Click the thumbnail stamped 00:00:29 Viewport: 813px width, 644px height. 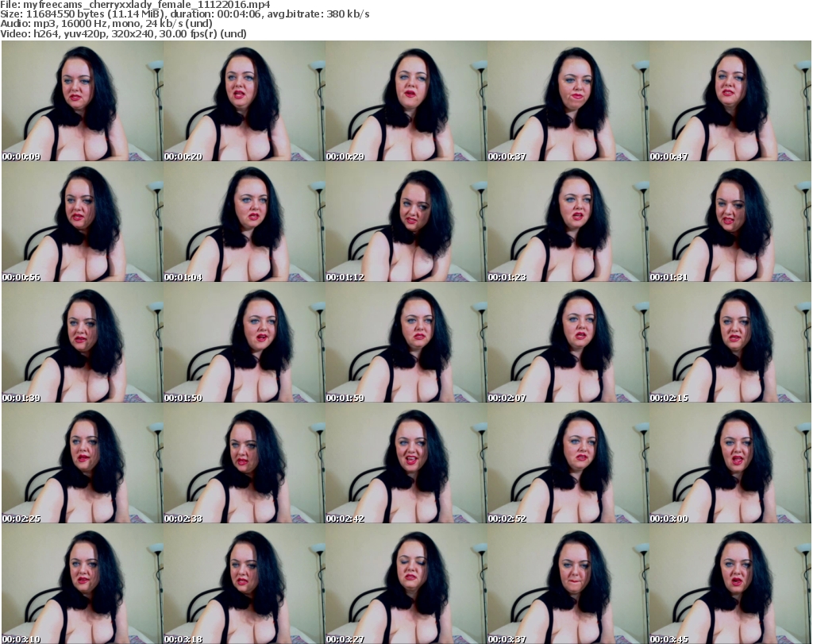tap(406, 101)
